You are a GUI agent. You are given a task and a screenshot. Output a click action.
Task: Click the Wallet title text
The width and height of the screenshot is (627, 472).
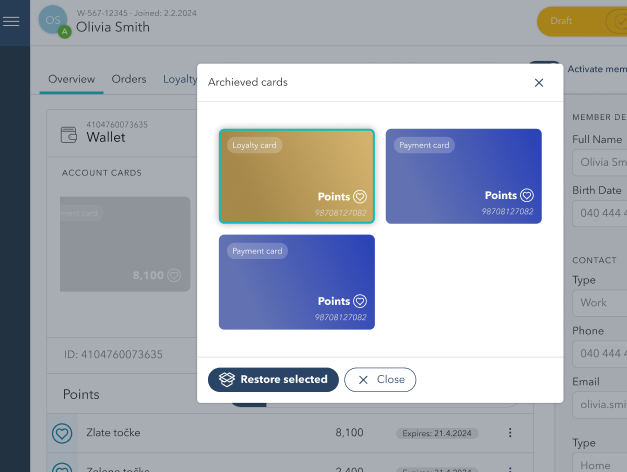click(x=106, y=137)
